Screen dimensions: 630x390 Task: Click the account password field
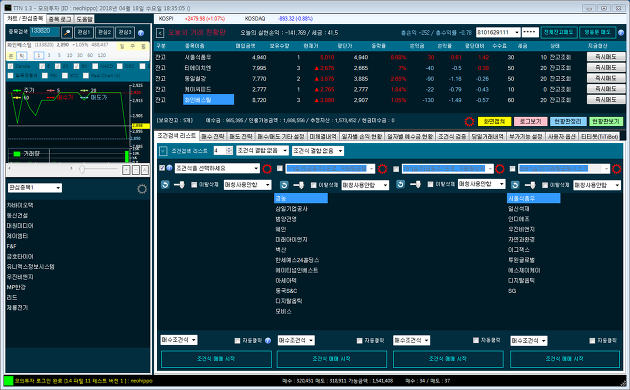coord(530,32)
